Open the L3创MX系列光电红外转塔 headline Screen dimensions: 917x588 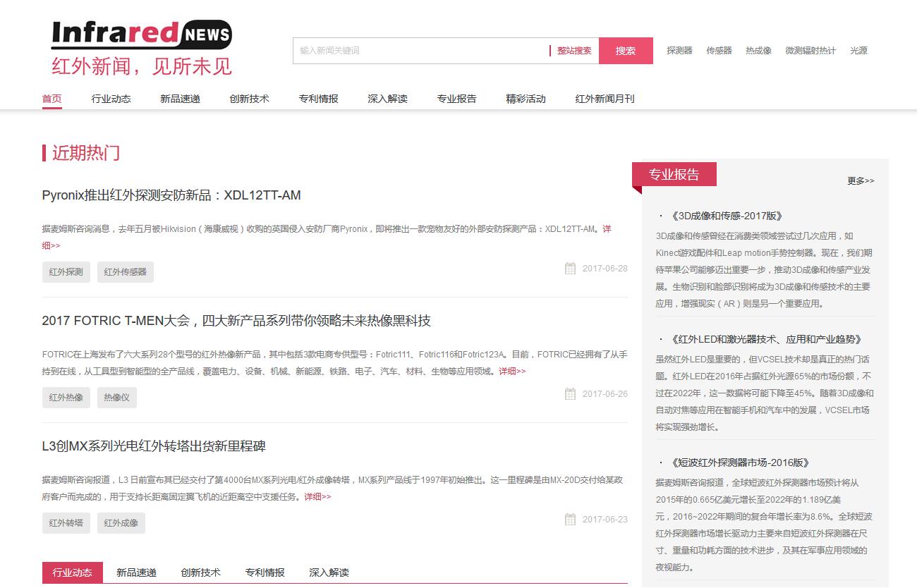[154, 446]
